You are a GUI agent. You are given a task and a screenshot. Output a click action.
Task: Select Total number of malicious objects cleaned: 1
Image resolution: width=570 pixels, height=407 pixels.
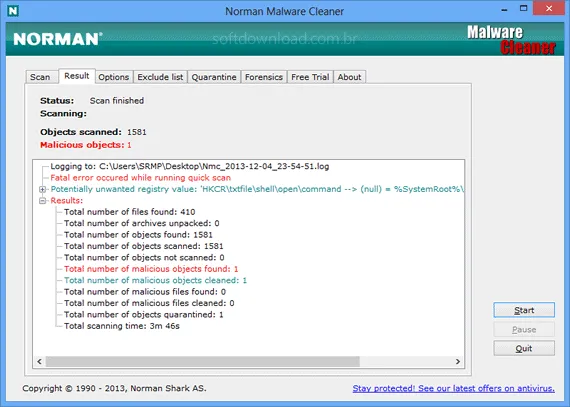[155, 280]
